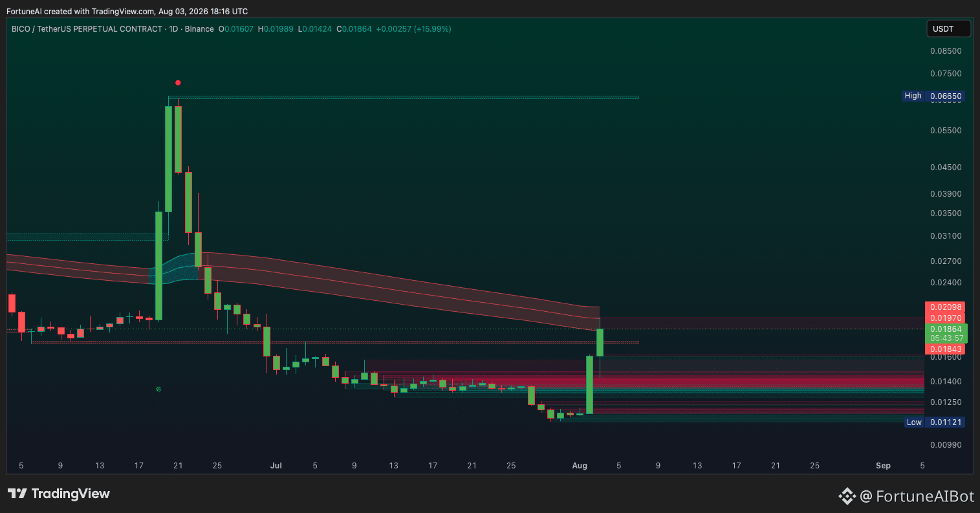Click the Binance exchange label

coord(199,29)
